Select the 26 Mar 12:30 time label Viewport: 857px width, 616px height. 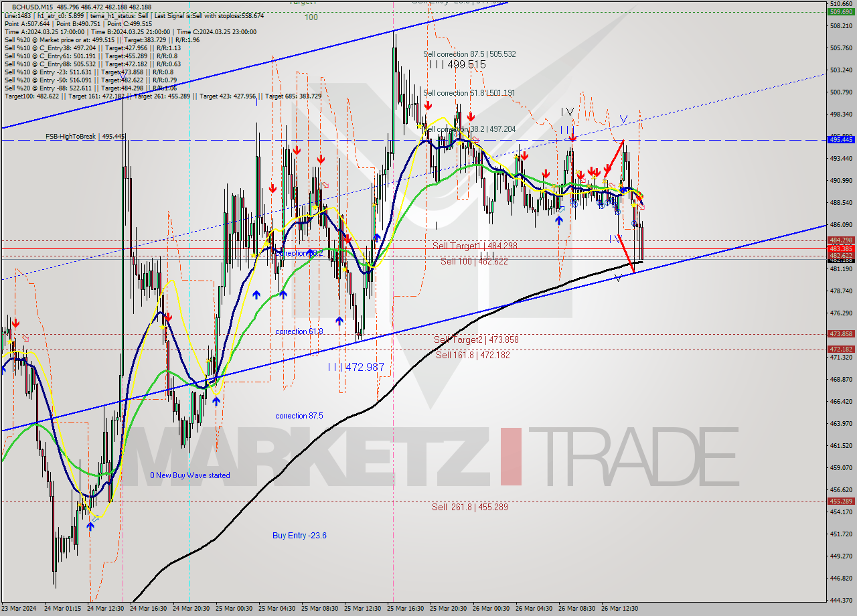(619, 609)
